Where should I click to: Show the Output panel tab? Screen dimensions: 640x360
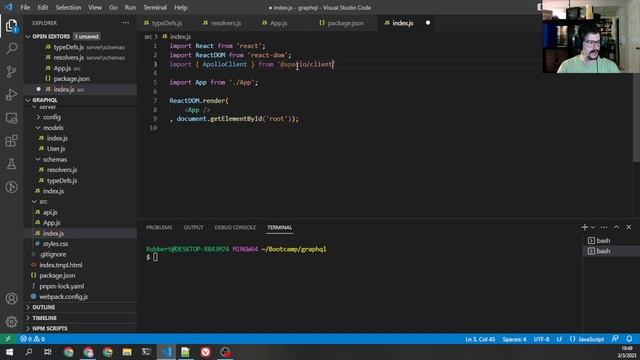pos(193,227)
